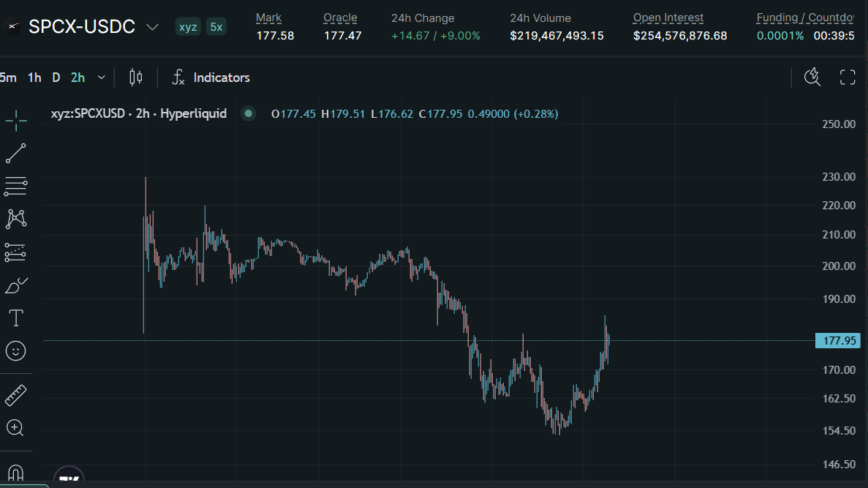Click the Mark price label
The height and width of the screenshot is (488, 868).
click(x=268, y=18)
